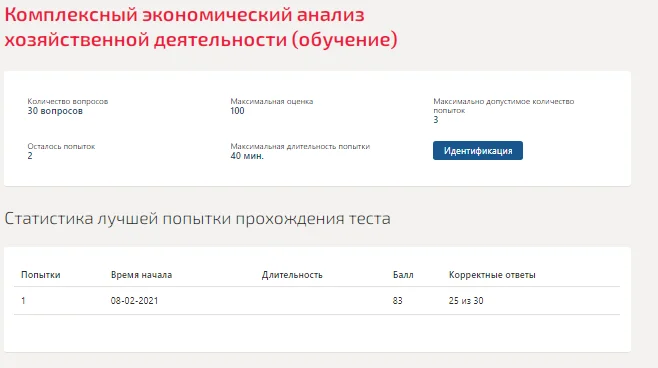Viewport: 658px width, 368px height.
Task: Click the score value 83
Action: pos(397,301)
